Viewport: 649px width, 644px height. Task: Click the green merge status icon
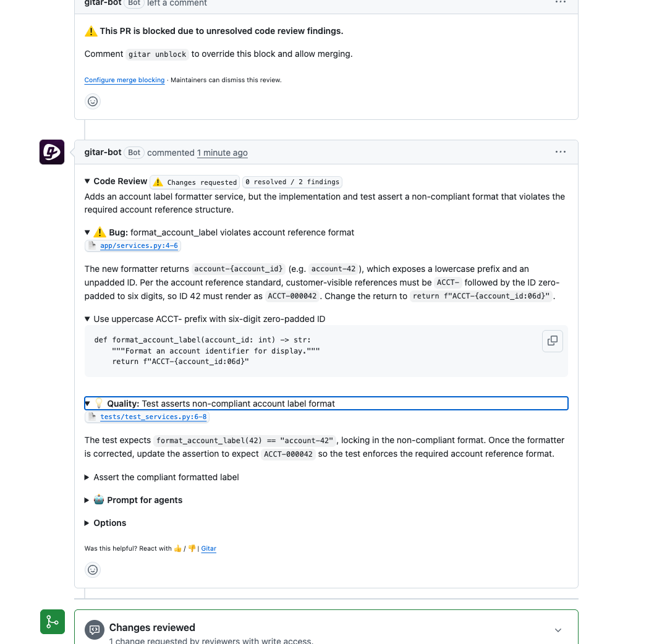click(53, 622)
